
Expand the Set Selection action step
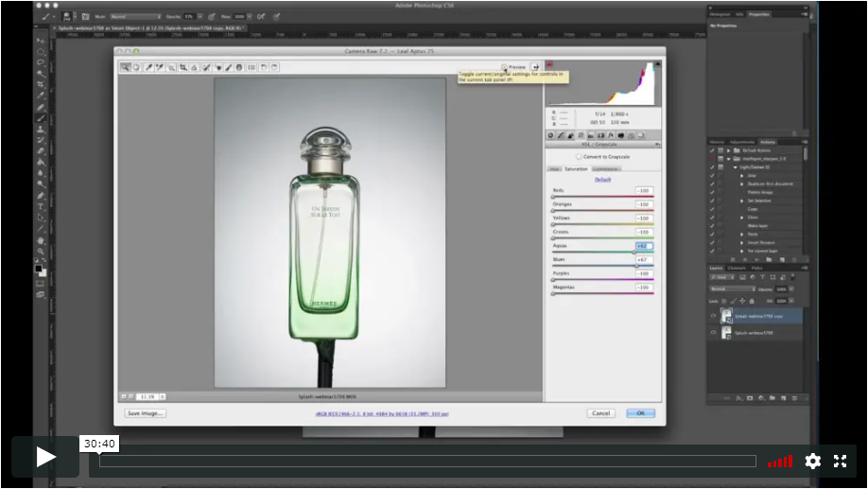coord(742,201)
